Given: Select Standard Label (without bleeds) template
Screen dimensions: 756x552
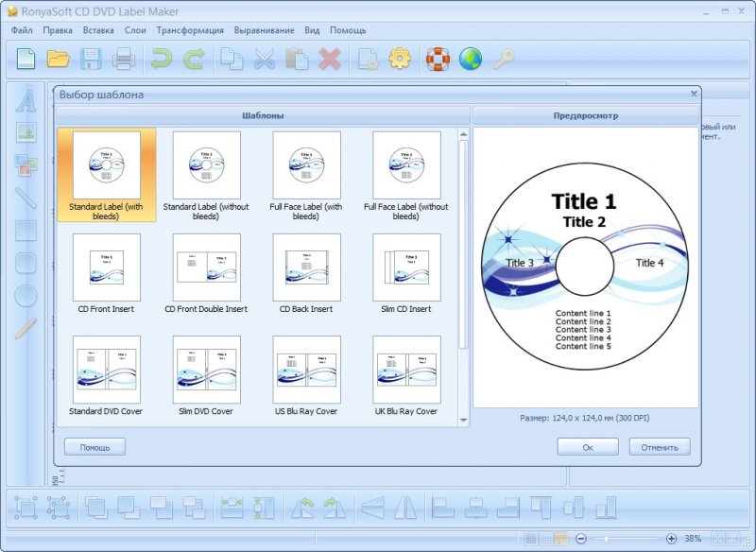Looking at the screenshot, I should (206, 175).
